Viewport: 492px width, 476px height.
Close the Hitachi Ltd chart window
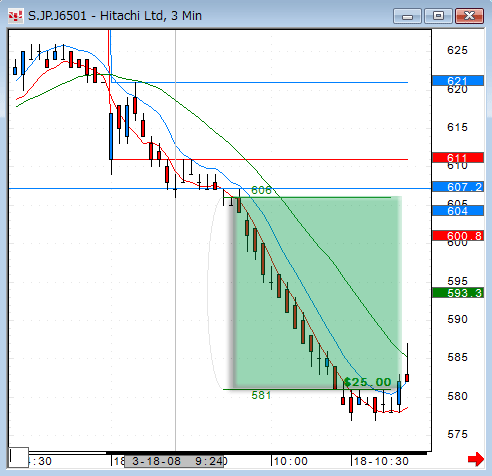tap(469, 16)
